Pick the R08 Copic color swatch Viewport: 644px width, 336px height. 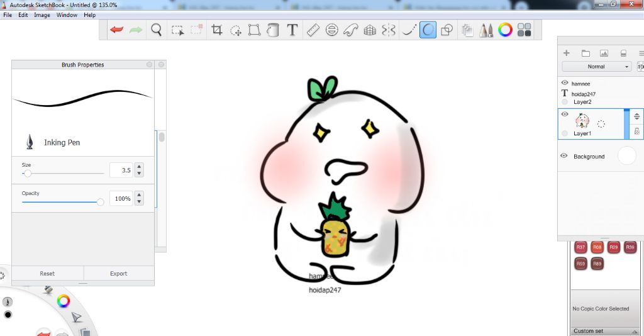[x=597, y=247]
